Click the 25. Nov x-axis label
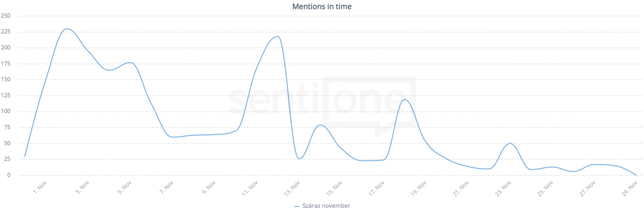Image resolution: width=644 pixels, height=215 pixels. pos(545,188)
